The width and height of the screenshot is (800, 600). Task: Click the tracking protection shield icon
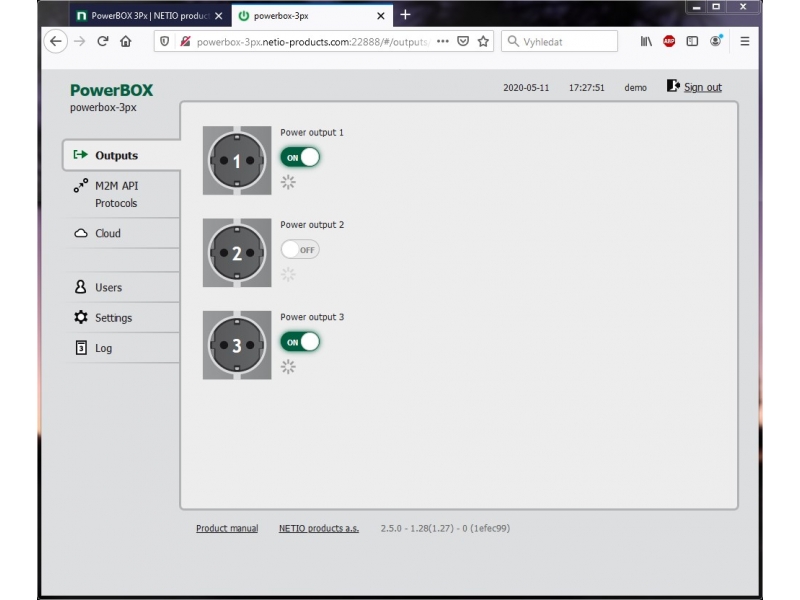pos(164,41)
